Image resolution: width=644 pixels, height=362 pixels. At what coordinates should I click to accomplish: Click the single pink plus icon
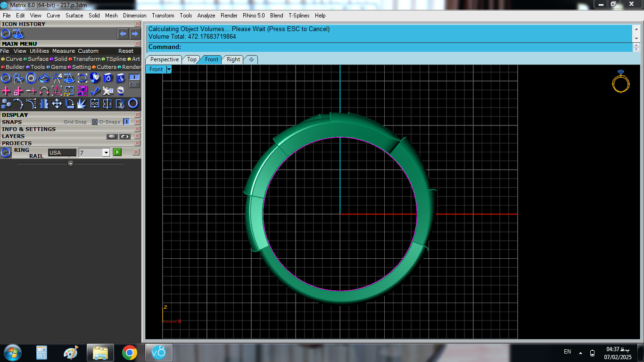click(x=6, y=90)
